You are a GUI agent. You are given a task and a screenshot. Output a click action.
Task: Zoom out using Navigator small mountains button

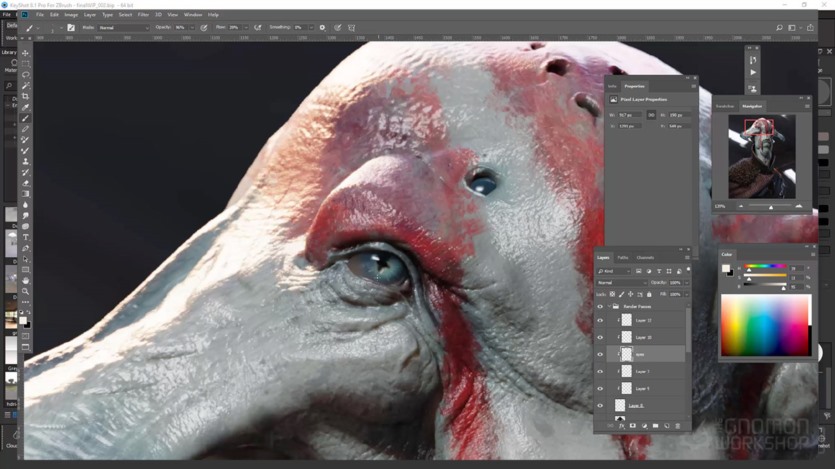coord(741,206)
